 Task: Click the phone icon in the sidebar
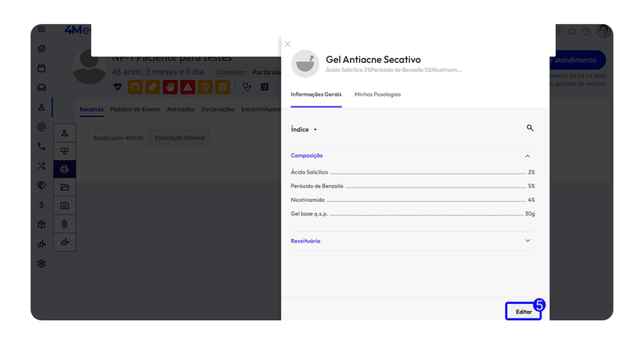point(42,147)
